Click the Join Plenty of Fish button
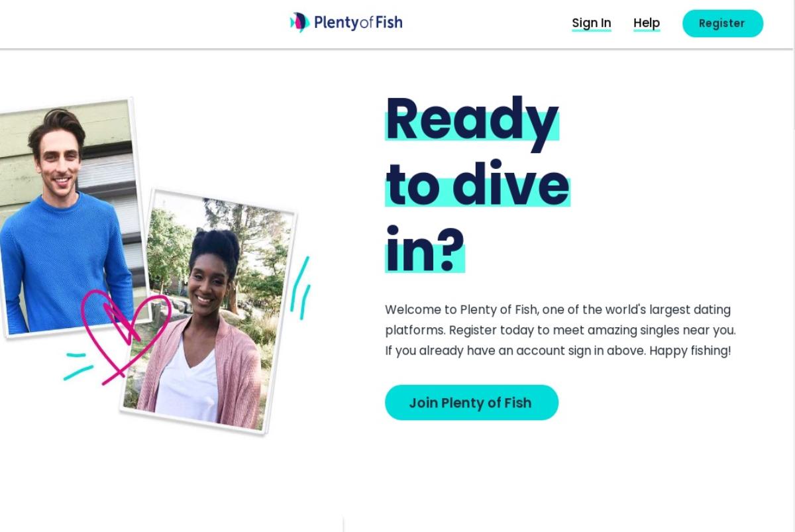This screenshot has height=532, width=795. click(472, 402)
